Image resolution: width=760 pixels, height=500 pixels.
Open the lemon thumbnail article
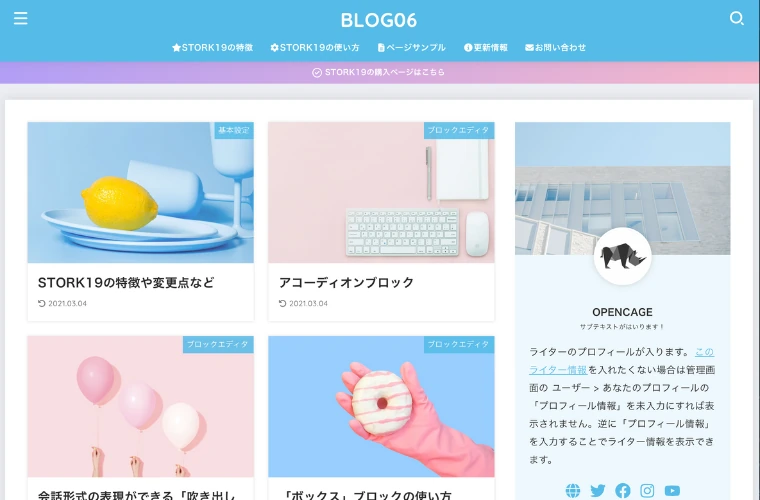141,192
